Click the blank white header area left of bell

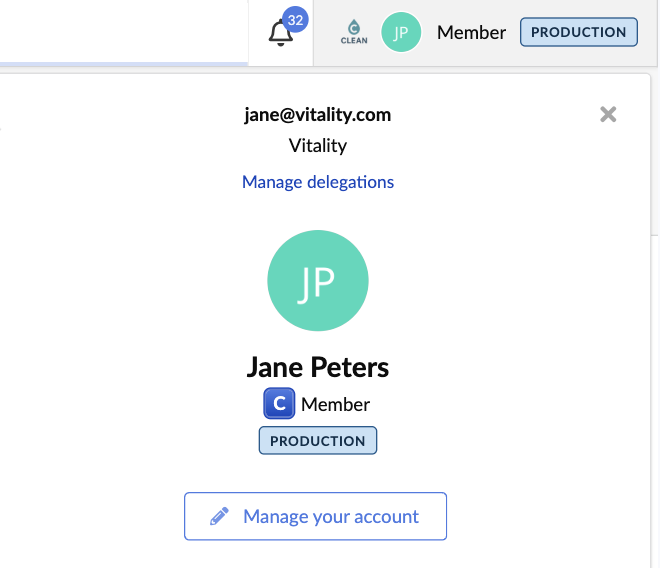(120, 30)
